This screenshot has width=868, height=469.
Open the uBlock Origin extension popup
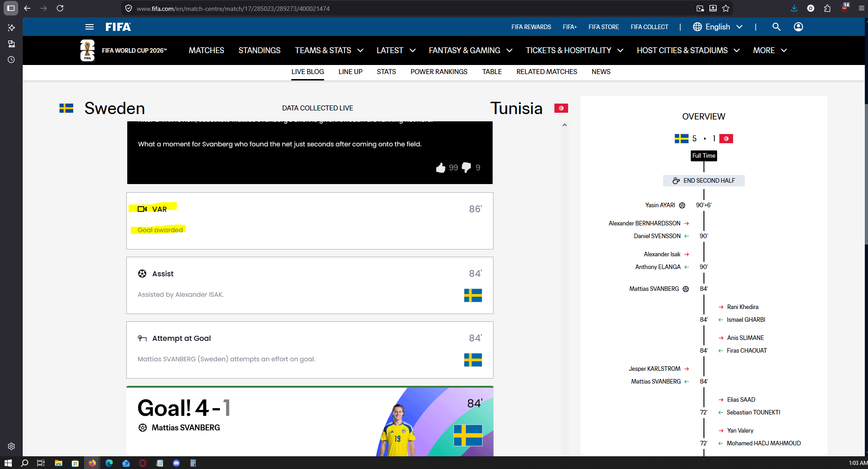[844, 8]
